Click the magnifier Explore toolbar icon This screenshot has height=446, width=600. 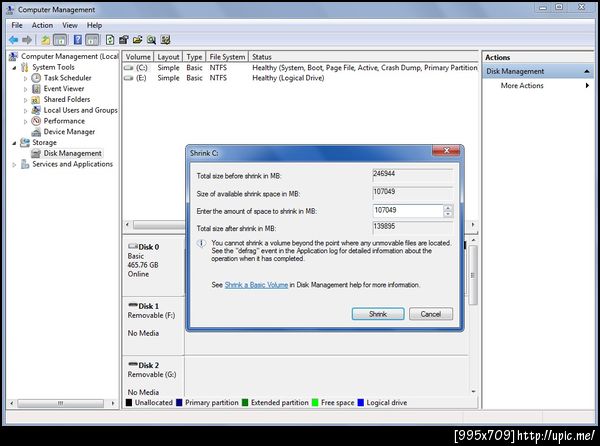pos(152,40)
